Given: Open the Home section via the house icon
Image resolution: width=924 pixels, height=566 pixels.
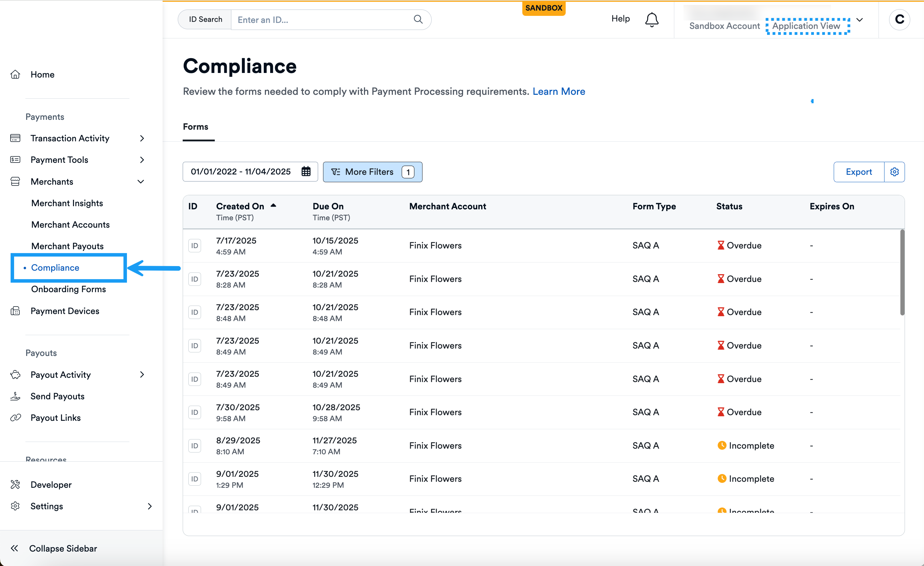Looking at the screenshot, I should point(16,74).
